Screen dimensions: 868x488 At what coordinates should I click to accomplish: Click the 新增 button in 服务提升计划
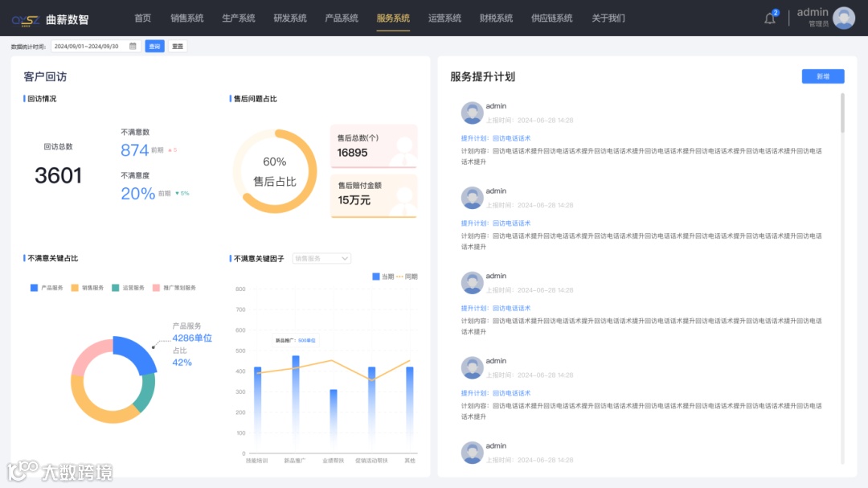tap(823, 76)
